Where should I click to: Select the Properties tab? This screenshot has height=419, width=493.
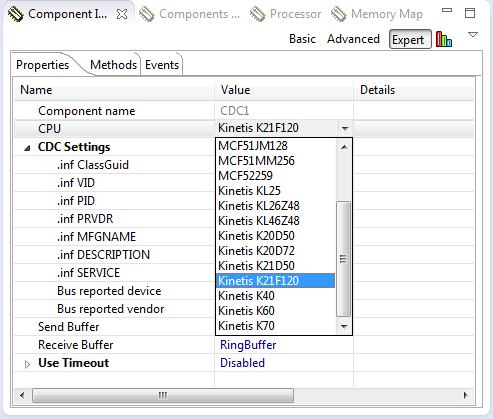click(x=43, y=65)
